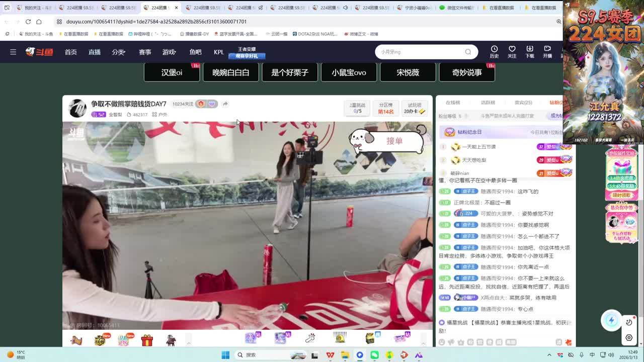Screen dimensions: 644x362
Task: Open the 历史 history icon
Action: [494, 51]
